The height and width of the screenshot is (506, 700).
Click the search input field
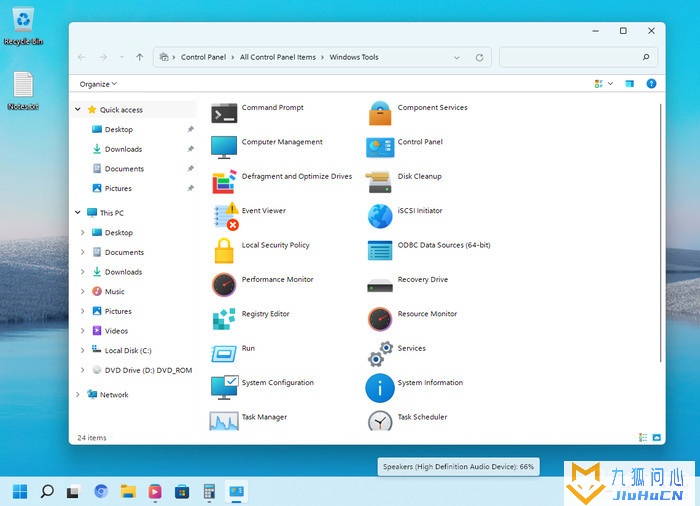(x=578, y=57)
